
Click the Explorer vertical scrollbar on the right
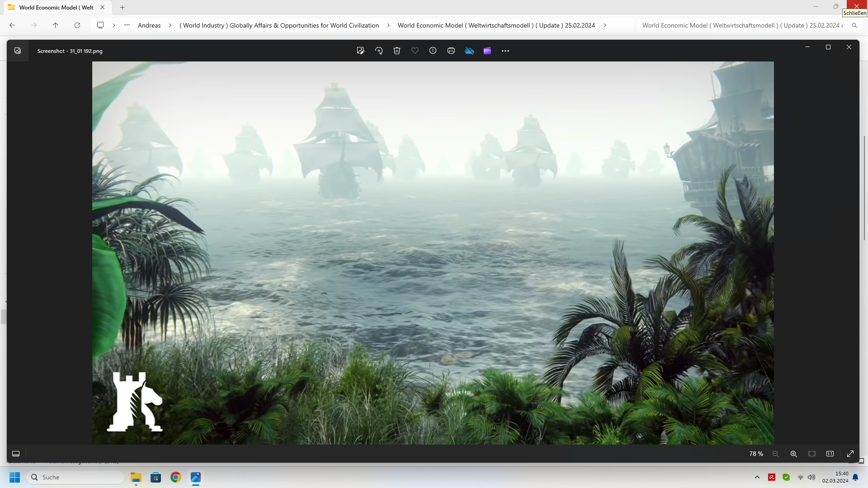click(865, 188)
